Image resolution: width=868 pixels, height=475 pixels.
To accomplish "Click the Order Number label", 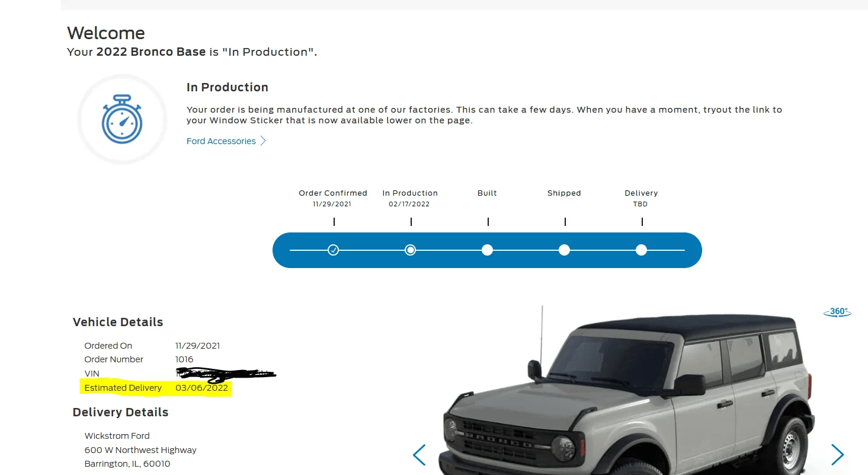I will [x=114, y=359].
